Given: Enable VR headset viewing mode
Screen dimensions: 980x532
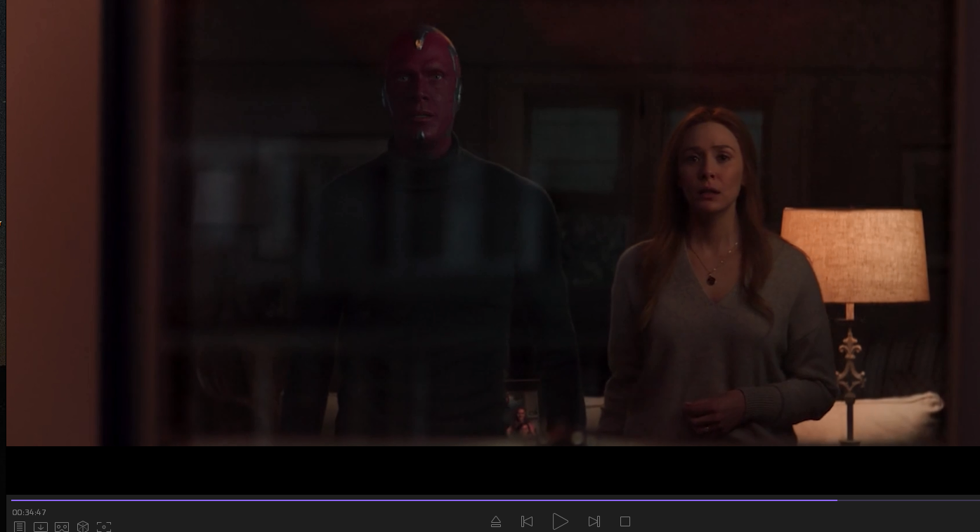Looking at the screenshot, I should pyautogui.click(x=62, y=526).
